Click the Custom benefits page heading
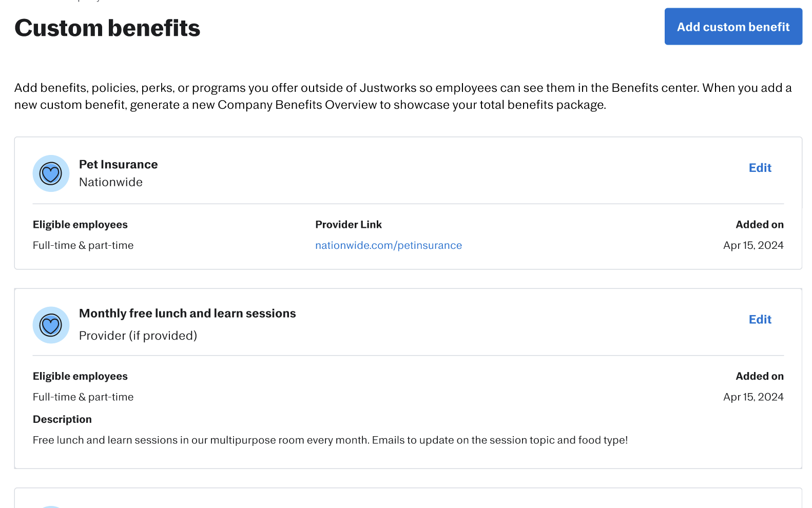Image resolution: width=812 pixels, height=508 pixels. pos(107,28)
